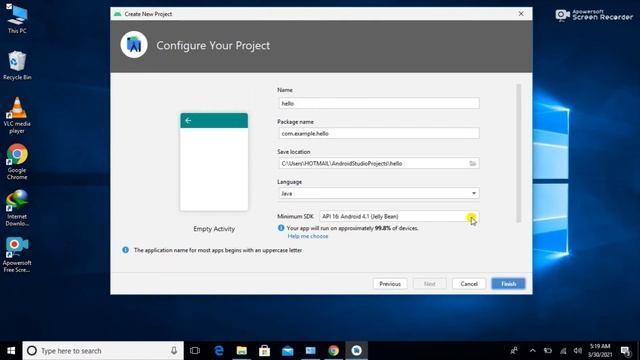Click the dialog vertical scrollbar
The image size is (640, 360).
click(x=519, y=153)
